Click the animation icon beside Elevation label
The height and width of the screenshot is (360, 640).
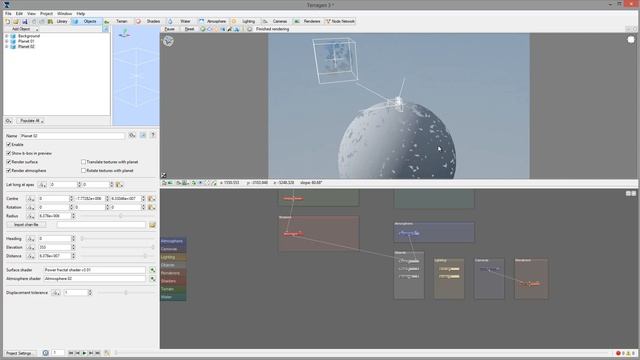point(31,247)
